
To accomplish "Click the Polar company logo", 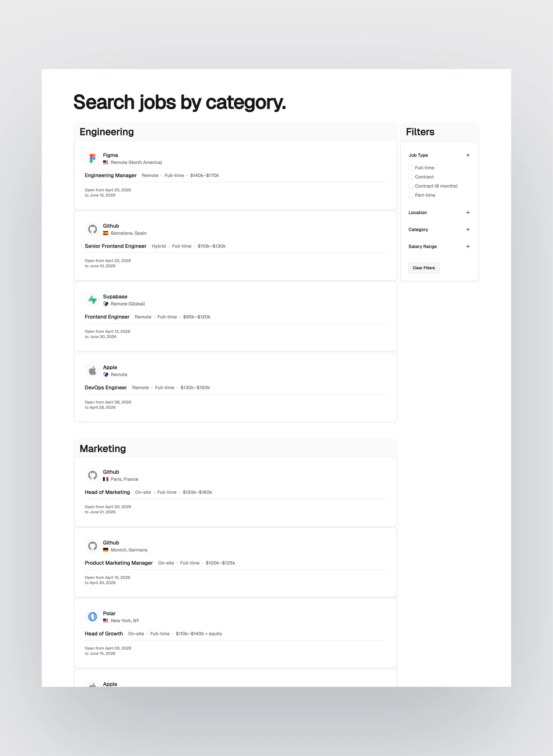I will [x=92, y=617].
